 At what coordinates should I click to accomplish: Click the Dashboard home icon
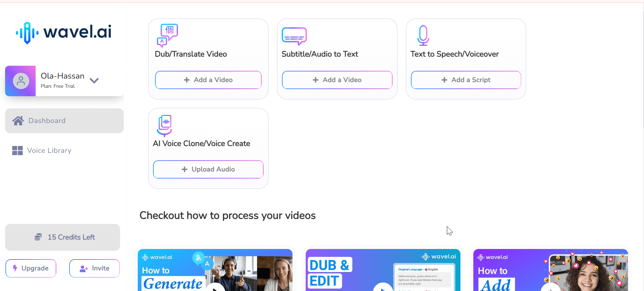click(x=18, y=121)
